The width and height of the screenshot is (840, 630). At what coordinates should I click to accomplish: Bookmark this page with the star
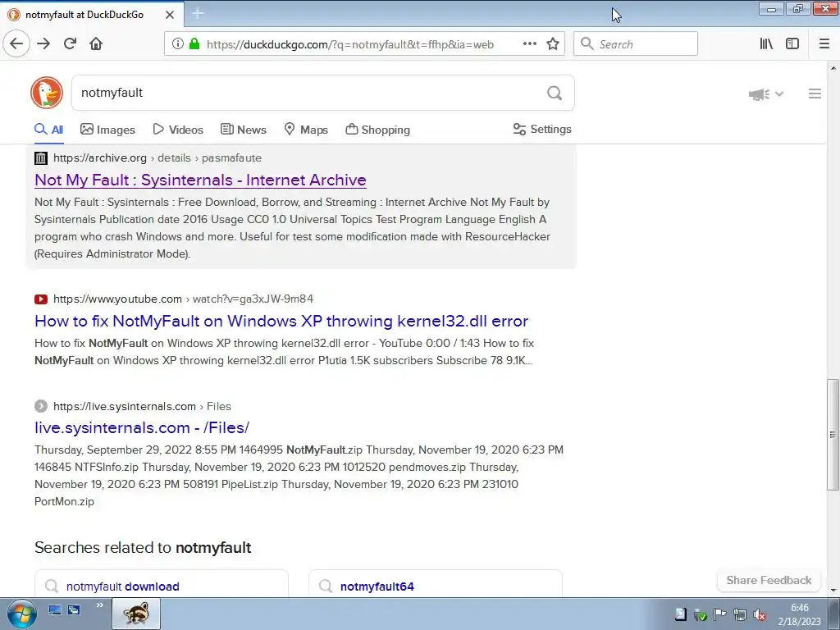click(553, 44)
